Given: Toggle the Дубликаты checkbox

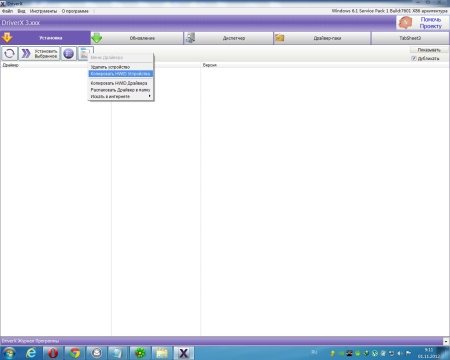Looking at the screenshot, I should (x=414, y=58).
